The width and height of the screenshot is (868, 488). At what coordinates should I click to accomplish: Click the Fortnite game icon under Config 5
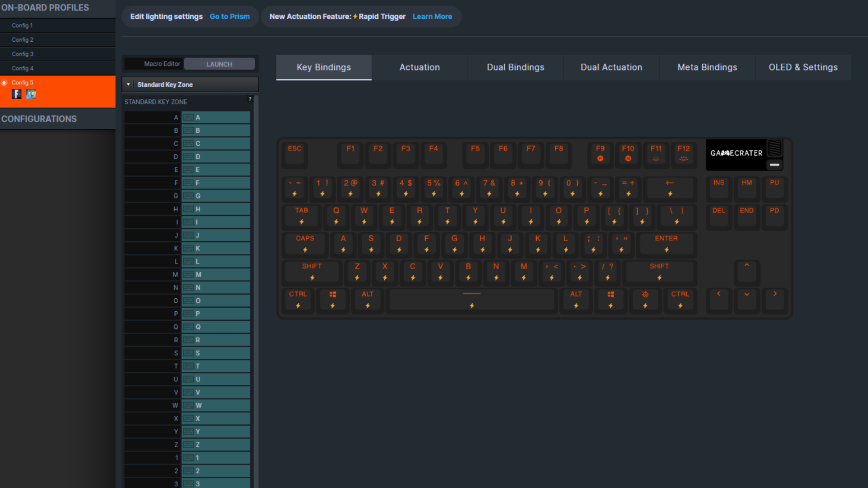(16, 94)
